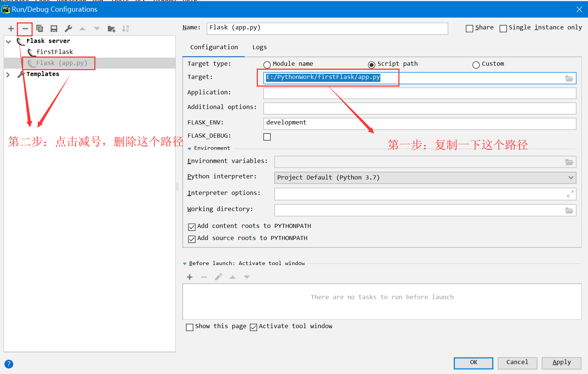588x374 pixels.
Task: Expand the Templates tree node
Action: [8, 75]
